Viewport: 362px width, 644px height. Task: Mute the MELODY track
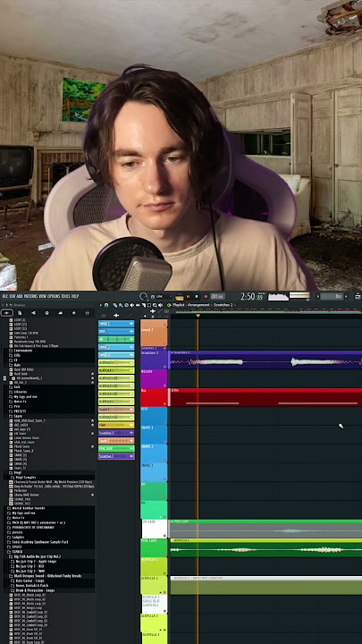point(165,386)
